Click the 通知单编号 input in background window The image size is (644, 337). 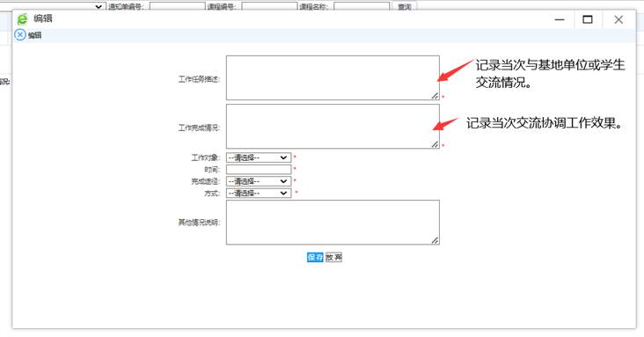coord(178,6)
